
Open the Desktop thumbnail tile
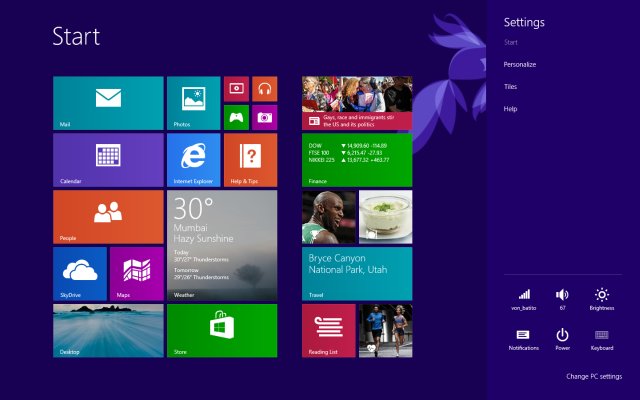(107, 330)
